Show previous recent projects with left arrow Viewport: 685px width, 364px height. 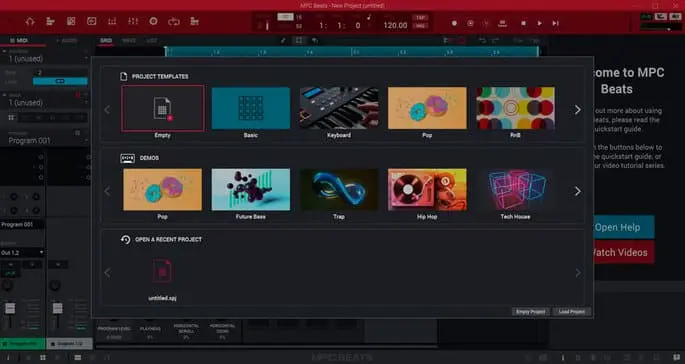[107, 273]
